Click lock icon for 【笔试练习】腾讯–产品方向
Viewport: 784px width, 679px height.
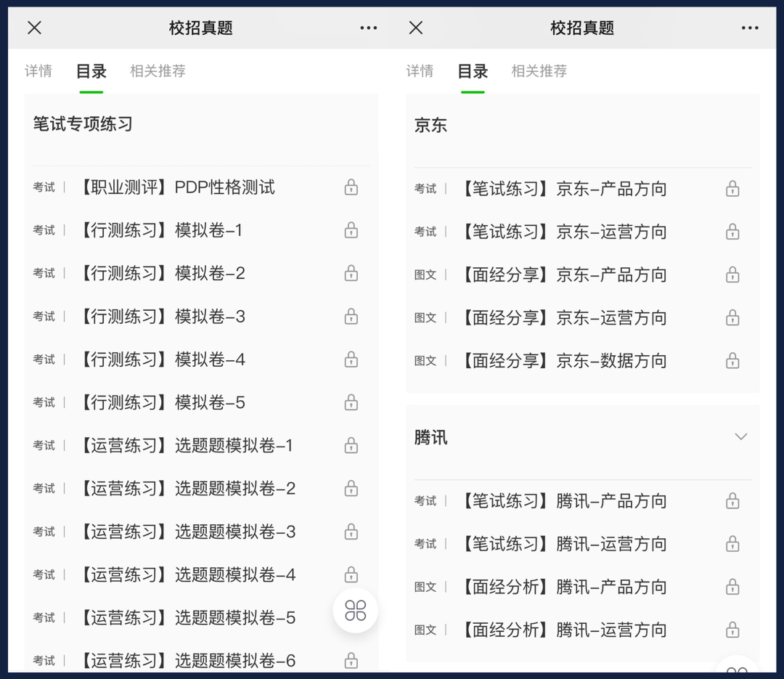pyautogui.click(x=732, y=501)
